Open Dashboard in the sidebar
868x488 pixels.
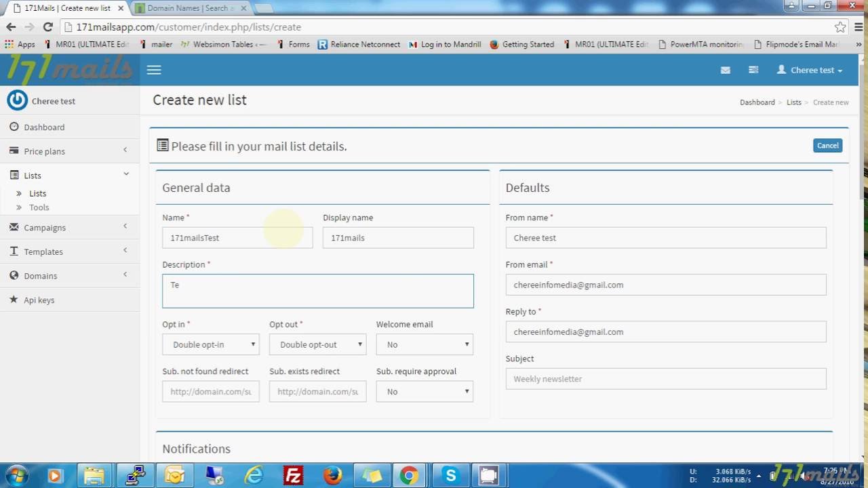[x=70, y=127]
